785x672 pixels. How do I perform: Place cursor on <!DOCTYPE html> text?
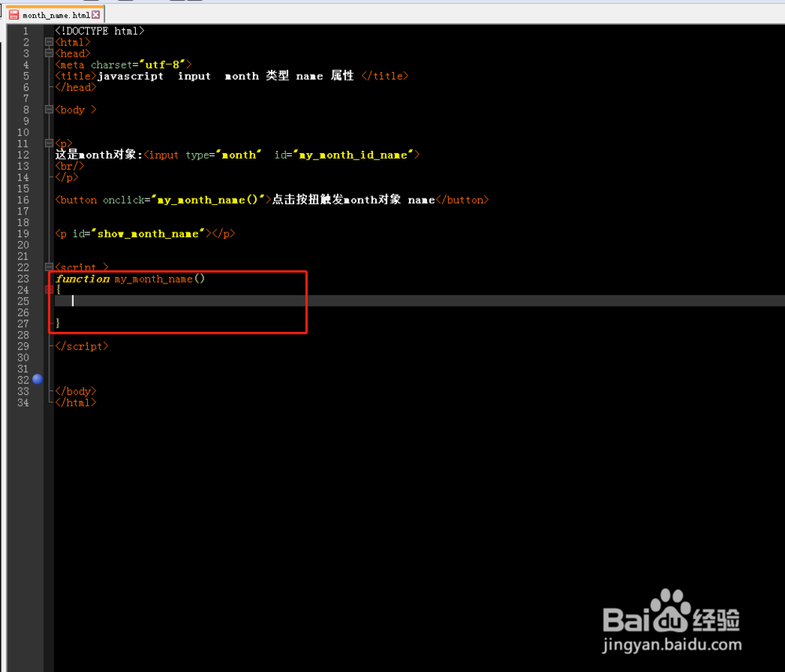[x=100, y=31]
